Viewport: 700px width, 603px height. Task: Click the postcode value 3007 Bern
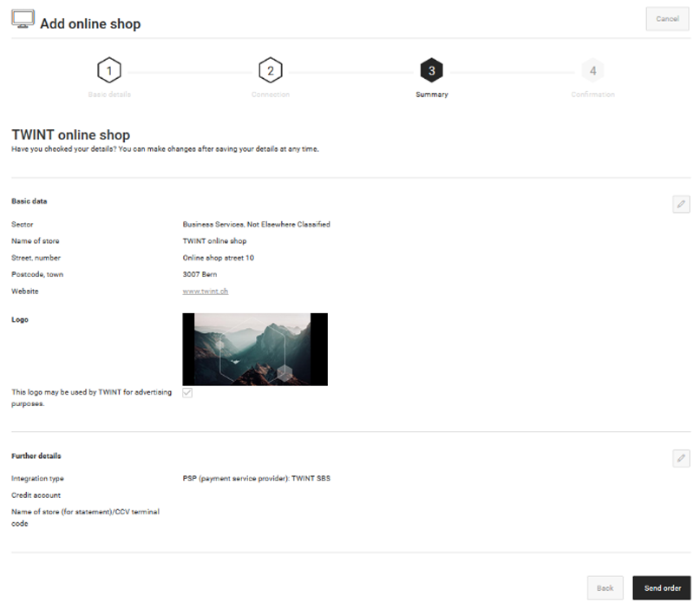click(200, 274)
